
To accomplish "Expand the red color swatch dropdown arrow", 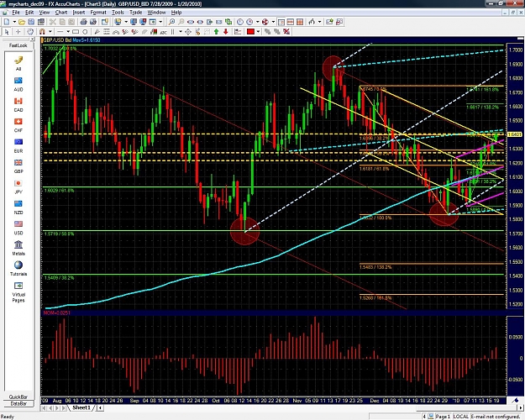I will 258,31.
